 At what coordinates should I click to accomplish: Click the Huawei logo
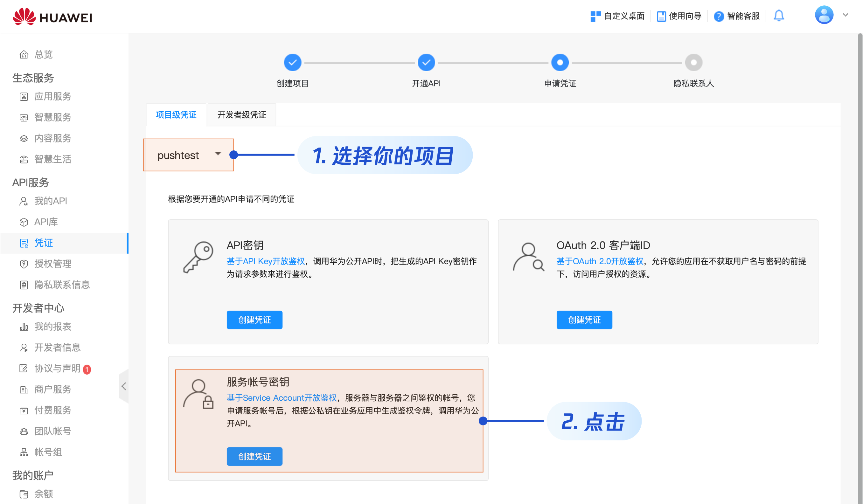click(x=52, y=17)
